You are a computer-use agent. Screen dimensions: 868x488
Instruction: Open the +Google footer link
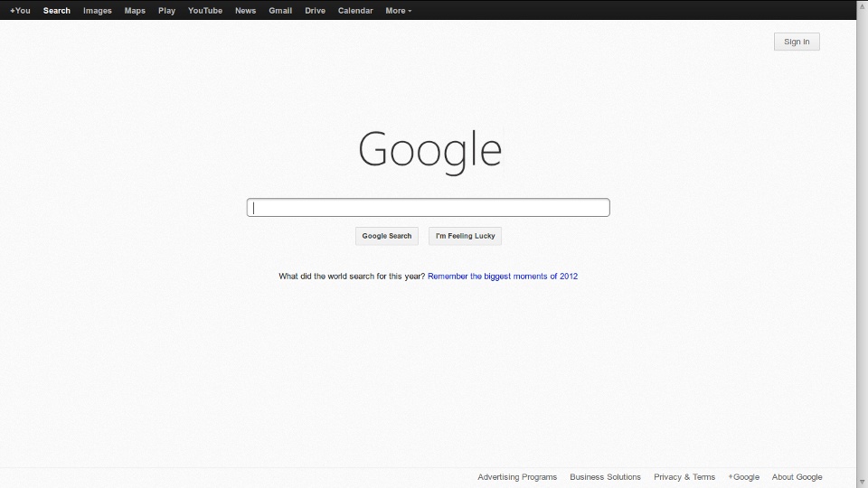tap(743, 477)
